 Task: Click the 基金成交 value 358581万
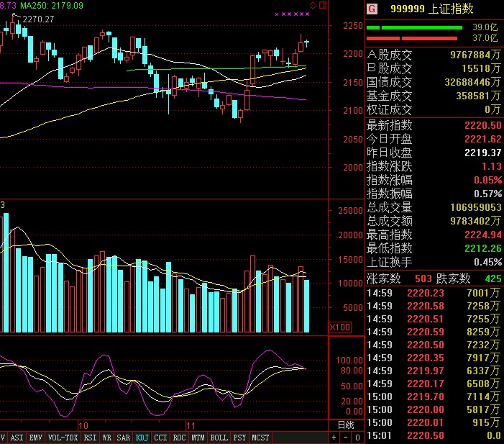pos(478,96)
